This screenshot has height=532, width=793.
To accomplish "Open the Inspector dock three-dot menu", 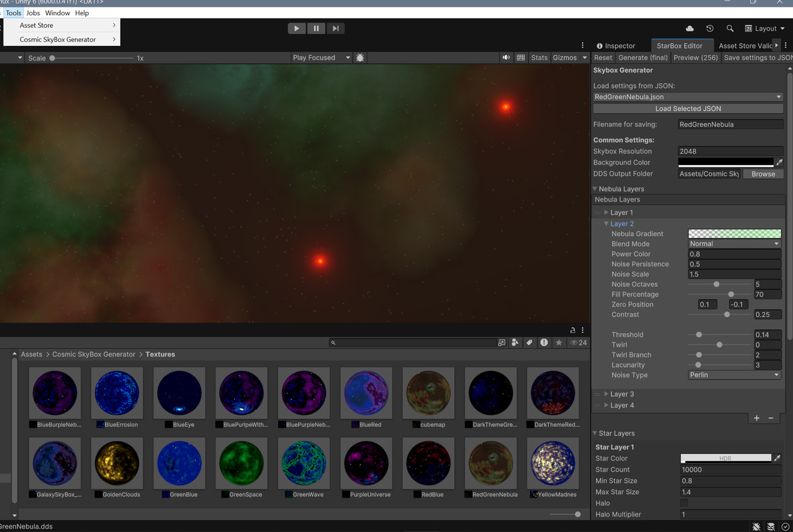I will pos(786,45).
